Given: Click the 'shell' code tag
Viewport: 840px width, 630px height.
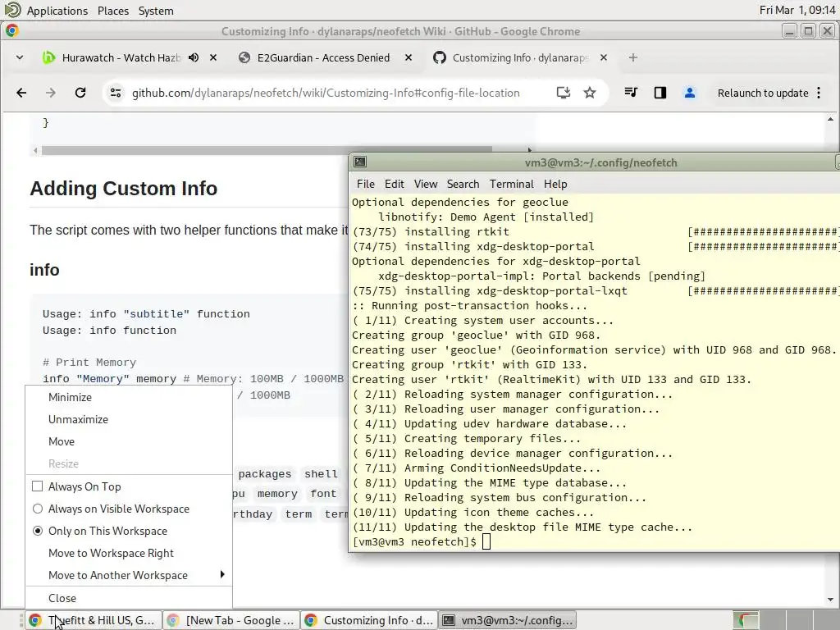Looking at the screenshot, I should pos(321,474).
